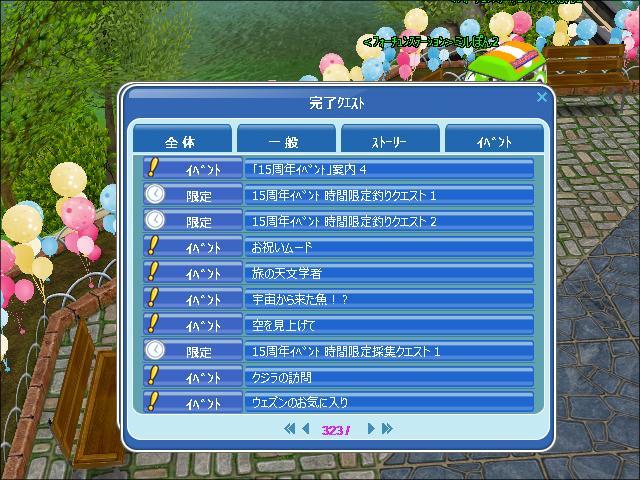The image size is (640, 480).
Task: Open the ストーリー tab
Action: pyautogui.click(x=390, y=139)
